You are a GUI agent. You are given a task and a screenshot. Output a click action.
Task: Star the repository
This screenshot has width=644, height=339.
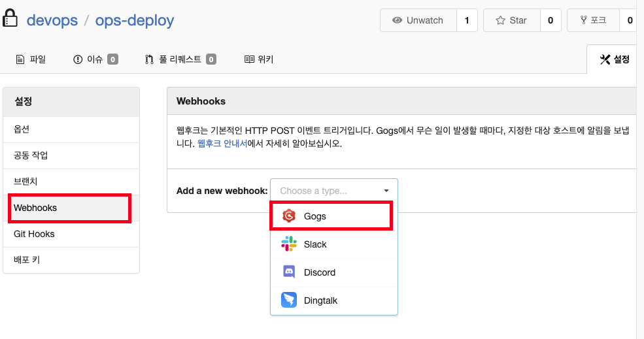click(x=511, y=20)
